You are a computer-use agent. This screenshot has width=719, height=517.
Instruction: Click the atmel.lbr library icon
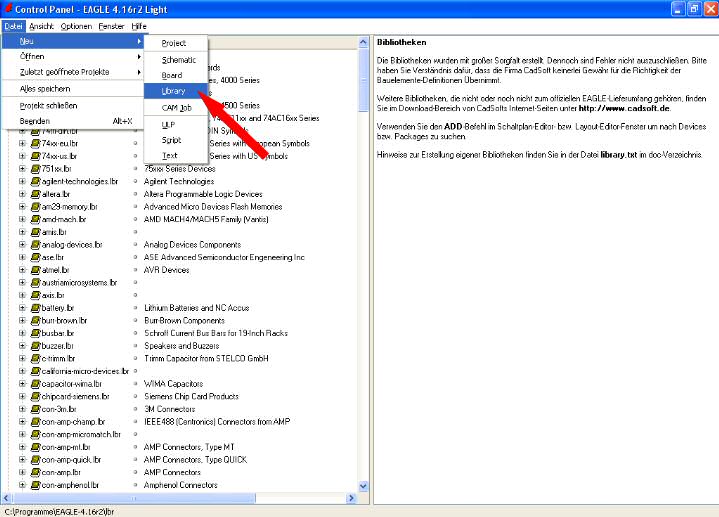(x=35, y=270)
